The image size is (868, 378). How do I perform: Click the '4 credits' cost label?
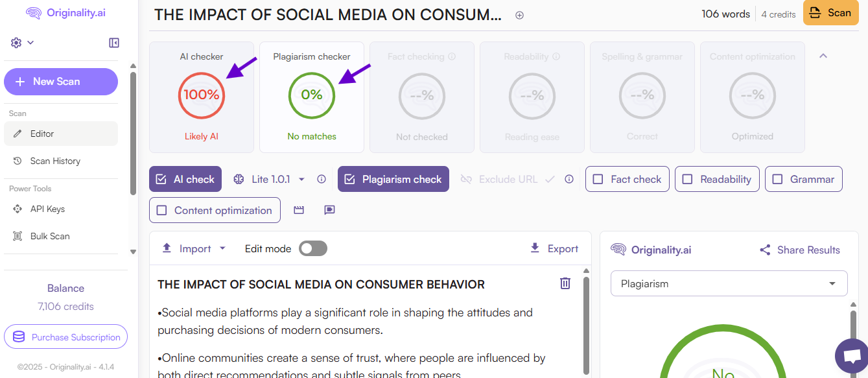click(x=778, y=14)
